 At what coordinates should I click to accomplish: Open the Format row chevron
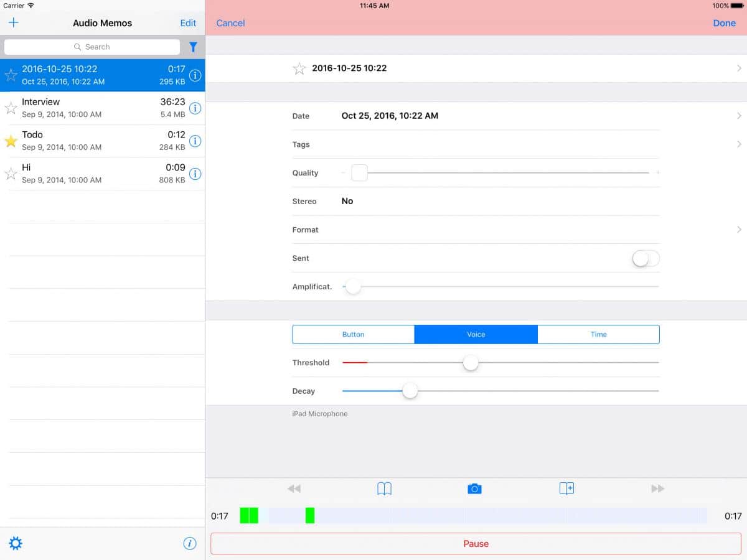pyautogui.click(x=739, y=230)
